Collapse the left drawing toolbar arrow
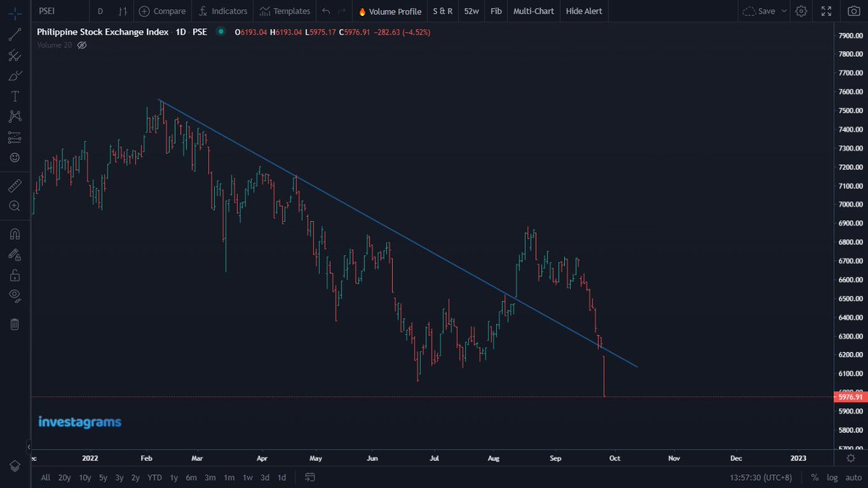Screen dimensions: 868x488 click(30, 446)
